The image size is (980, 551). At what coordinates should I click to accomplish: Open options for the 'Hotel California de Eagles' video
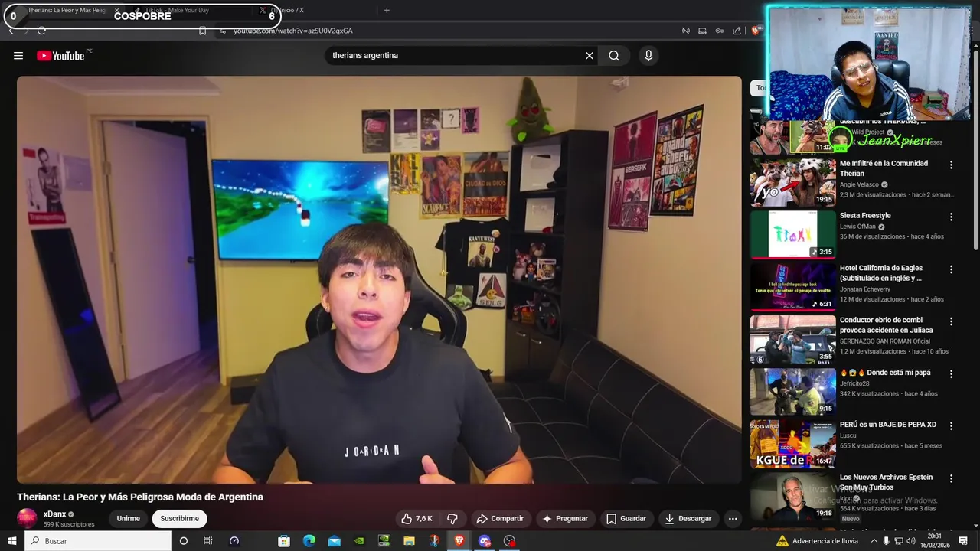click(951, 269)
